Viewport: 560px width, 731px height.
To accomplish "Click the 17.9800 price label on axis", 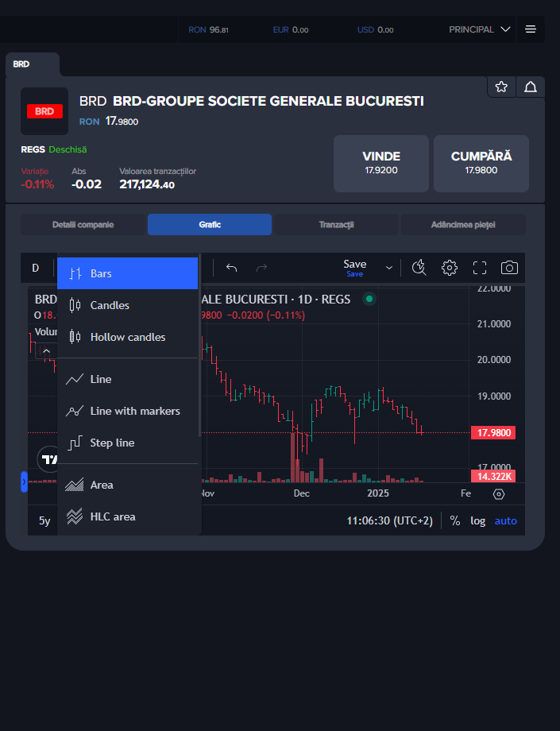I will tap(493, 432).
